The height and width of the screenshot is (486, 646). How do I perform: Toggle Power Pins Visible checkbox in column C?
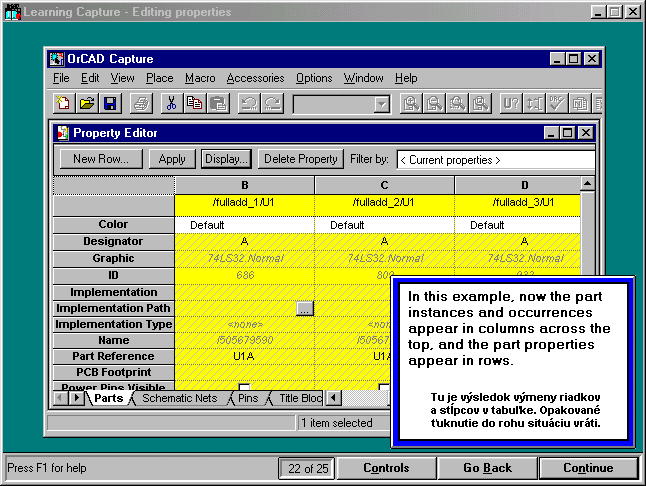click(x=384, y=388)
